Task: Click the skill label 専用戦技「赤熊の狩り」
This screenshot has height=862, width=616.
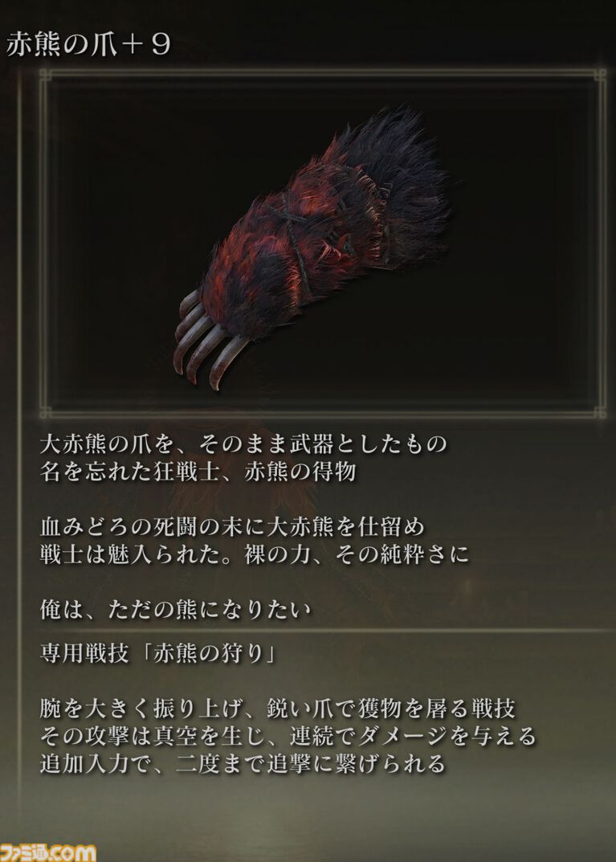Action: click(159, 654)
